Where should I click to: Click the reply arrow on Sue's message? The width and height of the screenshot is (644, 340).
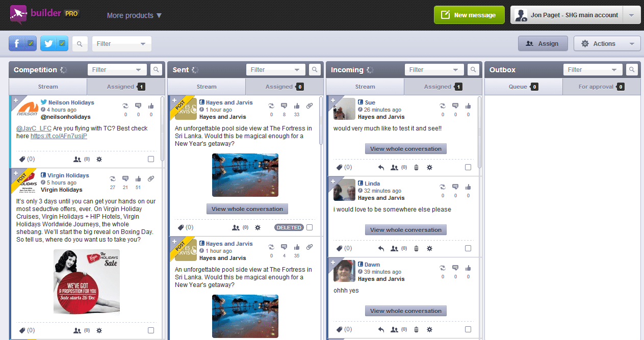click(381, 167)
